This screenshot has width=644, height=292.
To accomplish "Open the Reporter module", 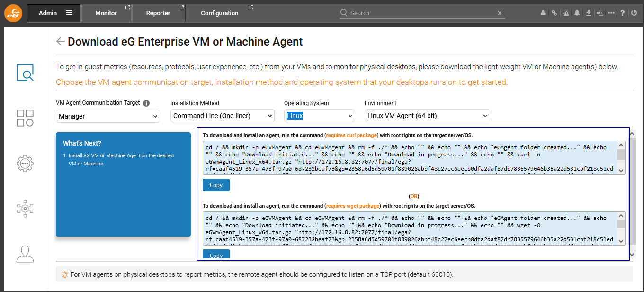I will tap(158, 13).
